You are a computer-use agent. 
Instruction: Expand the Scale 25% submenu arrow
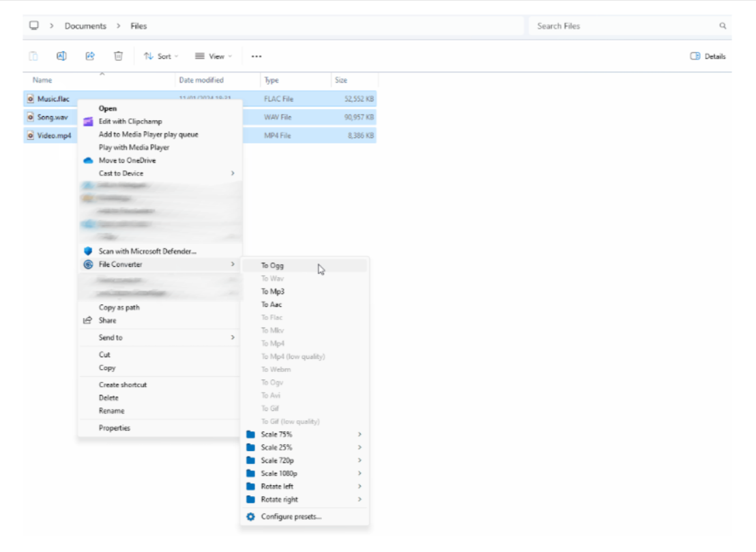(360, 448)
